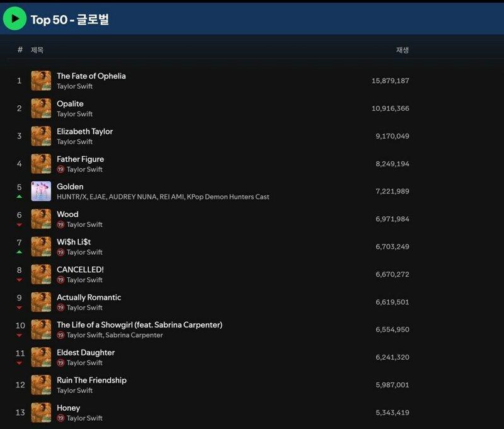504x429 pixels.
Task: Click the 19 explicit badge on Father Figure
Action: tap(60, 169)
